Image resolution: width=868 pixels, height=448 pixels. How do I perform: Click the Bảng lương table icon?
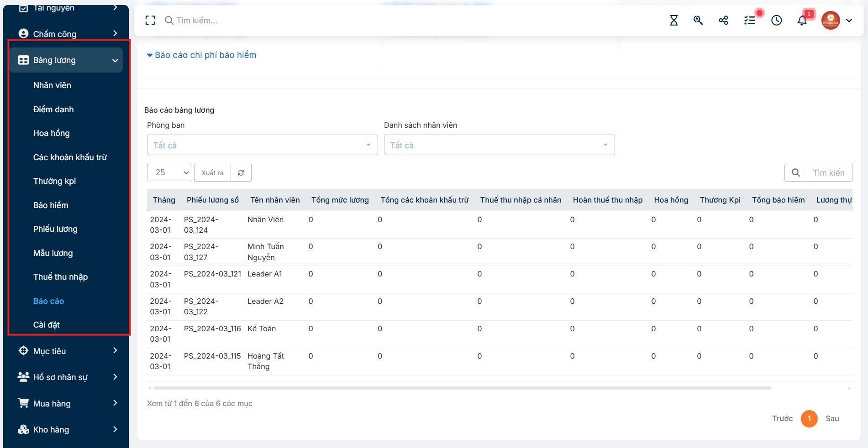click(23, 60)
